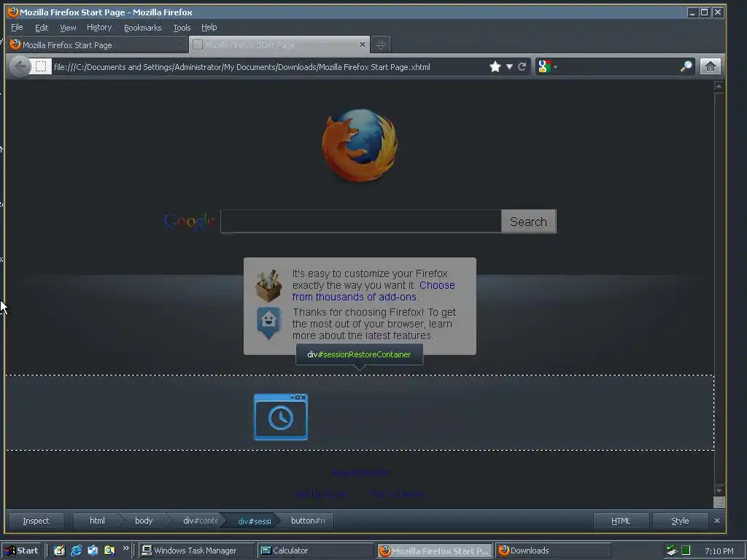Open the History menu

tap(99, 28)
